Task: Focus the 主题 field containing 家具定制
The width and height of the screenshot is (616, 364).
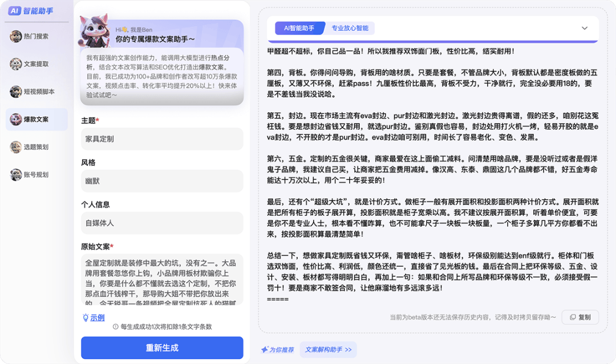Action: coord(162,139)
